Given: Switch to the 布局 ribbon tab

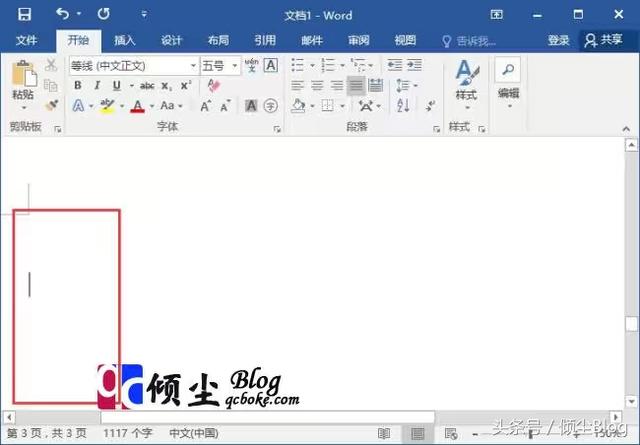Looking at the screenshot, I should (x=218, y=40).
